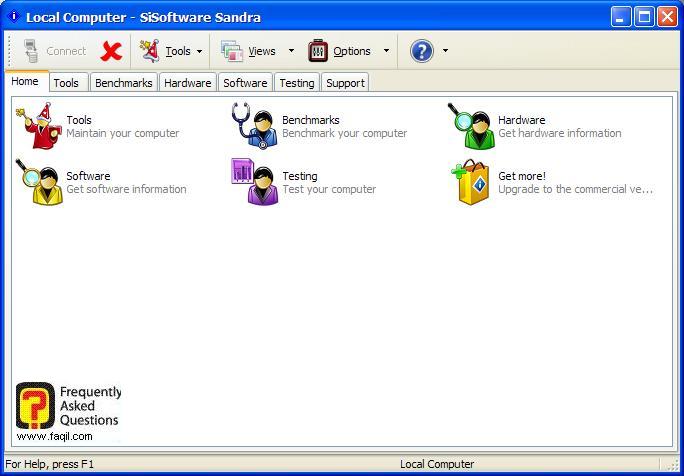Image resolution: width=684 pixels, height=476 pixels.
Task: Select 'Test your computer' description text
Action: tap(329, 189)
